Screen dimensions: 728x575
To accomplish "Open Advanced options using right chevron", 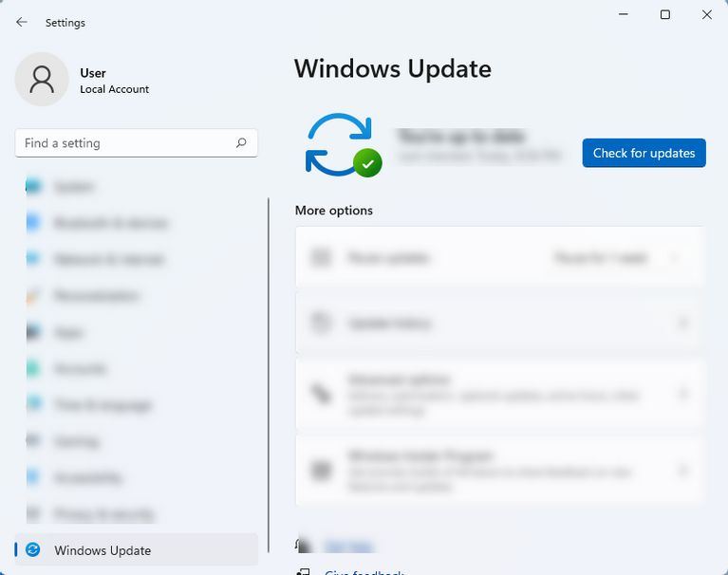I will [x=681, y=394].
